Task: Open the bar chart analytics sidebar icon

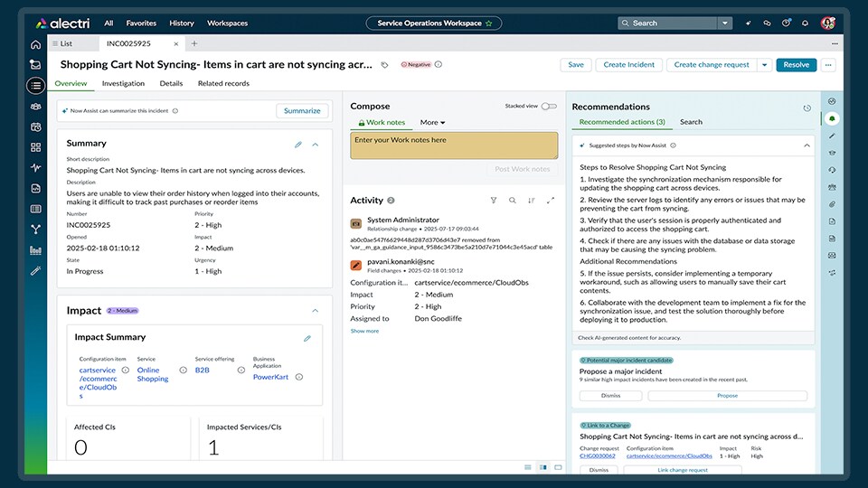Action: 35,250
